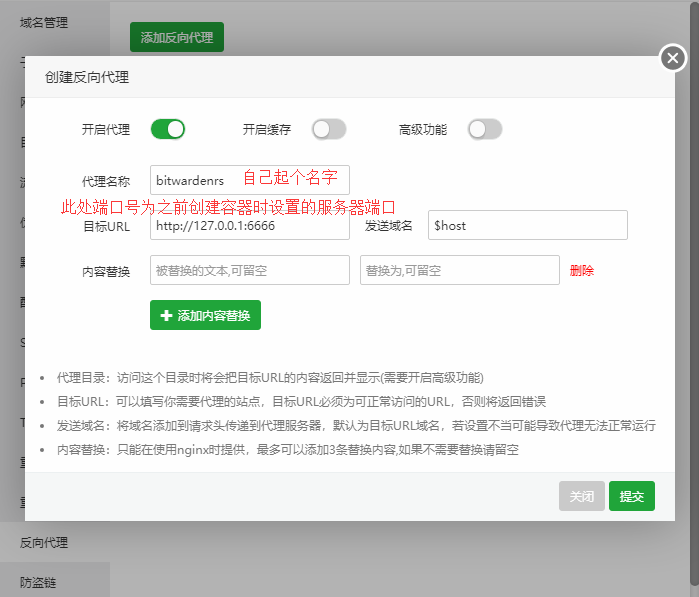Click the red 删除 link
This screenshot has width=699, height=597.
pyautogui.click(x=582, y=270)
